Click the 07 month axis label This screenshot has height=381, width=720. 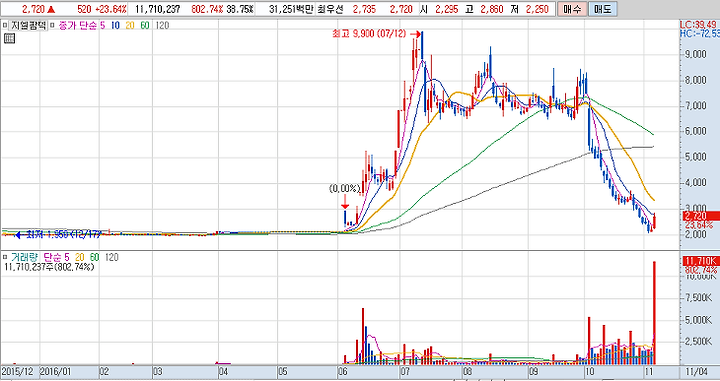(x=405, y=371)
